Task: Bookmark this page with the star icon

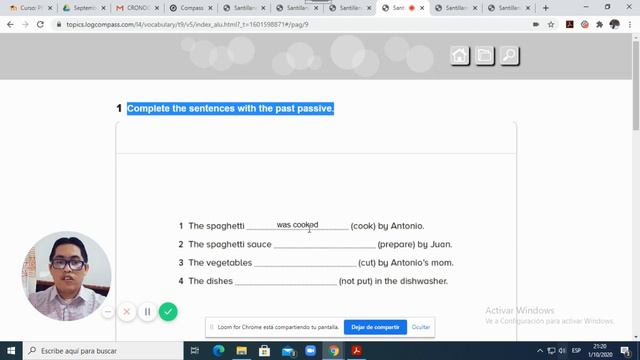Action: pyautogui.click(x=551, y=24)
